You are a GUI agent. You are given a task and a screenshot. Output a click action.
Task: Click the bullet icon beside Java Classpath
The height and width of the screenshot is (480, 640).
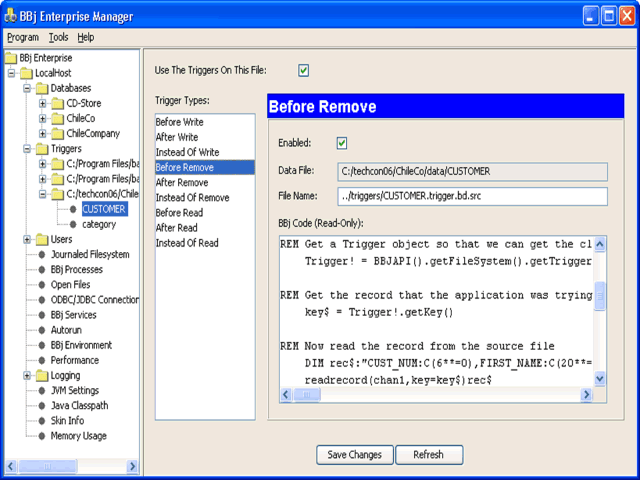tap(42, 406)
